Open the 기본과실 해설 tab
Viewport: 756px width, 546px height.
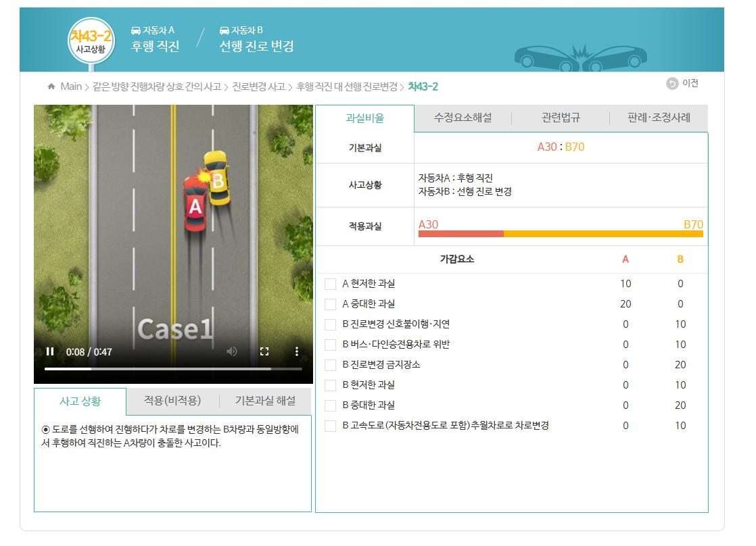click(265, 401)
